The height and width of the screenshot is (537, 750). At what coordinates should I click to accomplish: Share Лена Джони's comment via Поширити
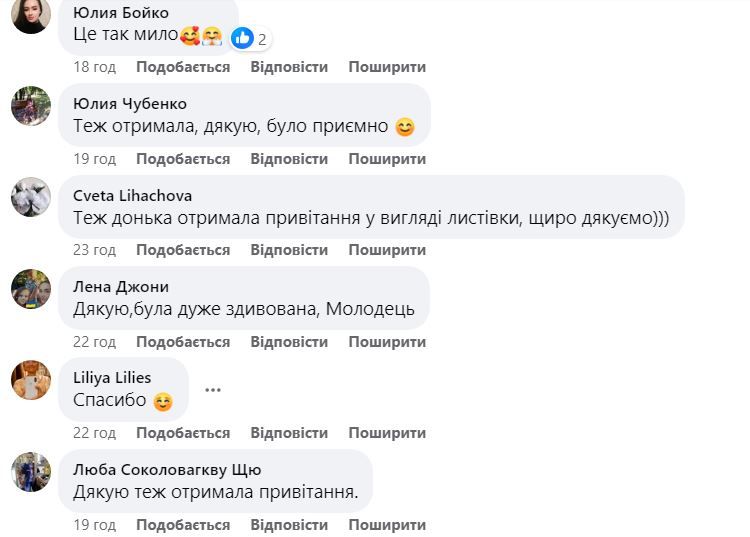point(387,342)
